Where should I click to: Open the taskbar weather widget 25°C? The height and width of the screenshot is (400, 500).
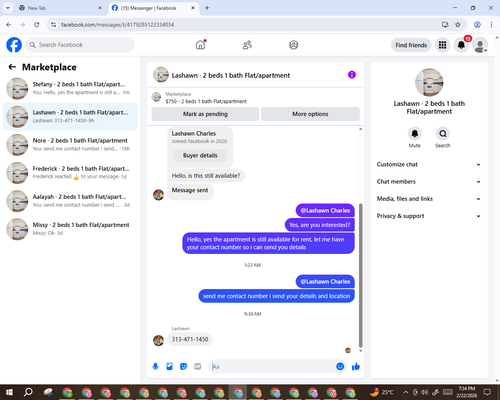pyautogui.click(x=382, y=392)
